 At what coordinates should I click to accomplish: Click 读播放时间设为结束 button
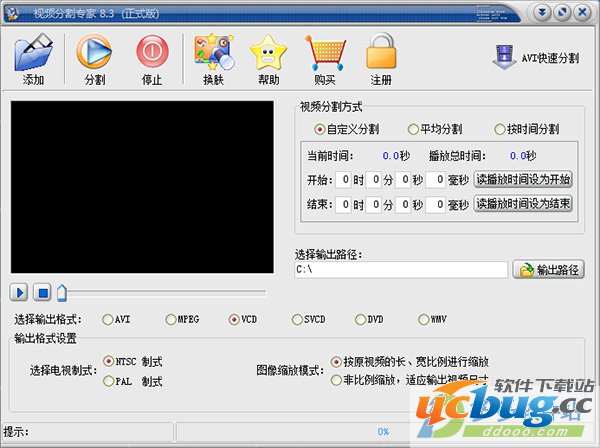tap(523, 204)
